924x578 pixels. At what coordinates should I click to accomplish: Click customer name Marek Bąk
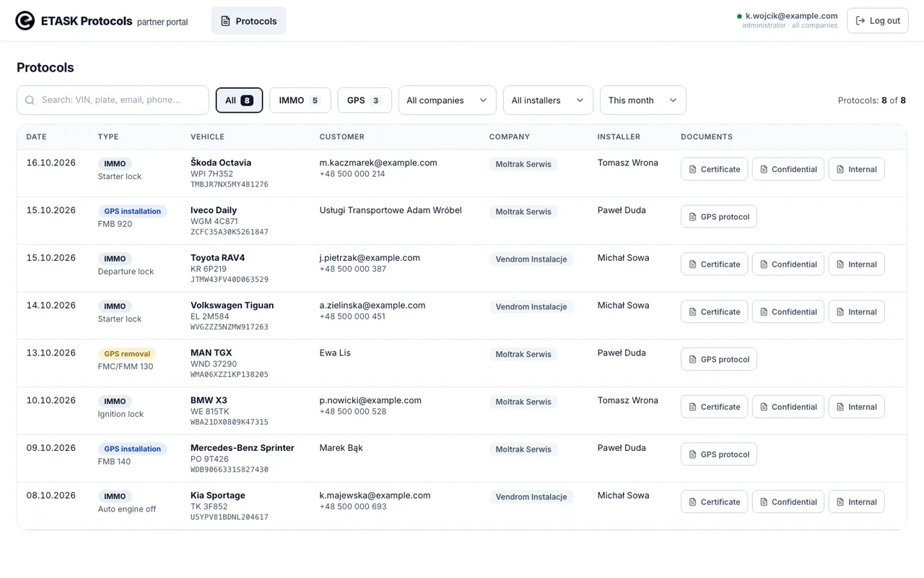341,448
